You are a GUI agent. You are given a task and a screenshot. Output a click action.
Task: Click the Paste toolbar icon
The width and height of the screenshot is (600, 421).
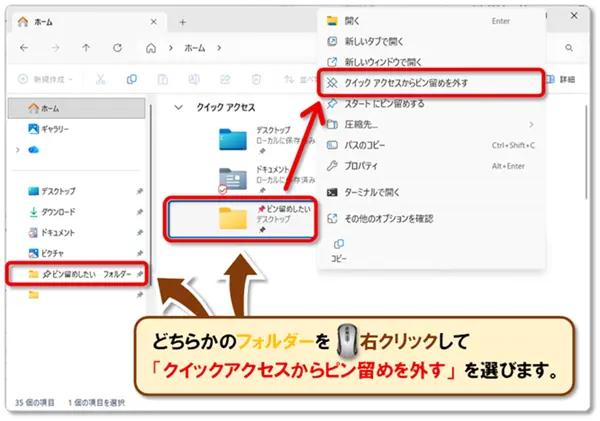163,79
